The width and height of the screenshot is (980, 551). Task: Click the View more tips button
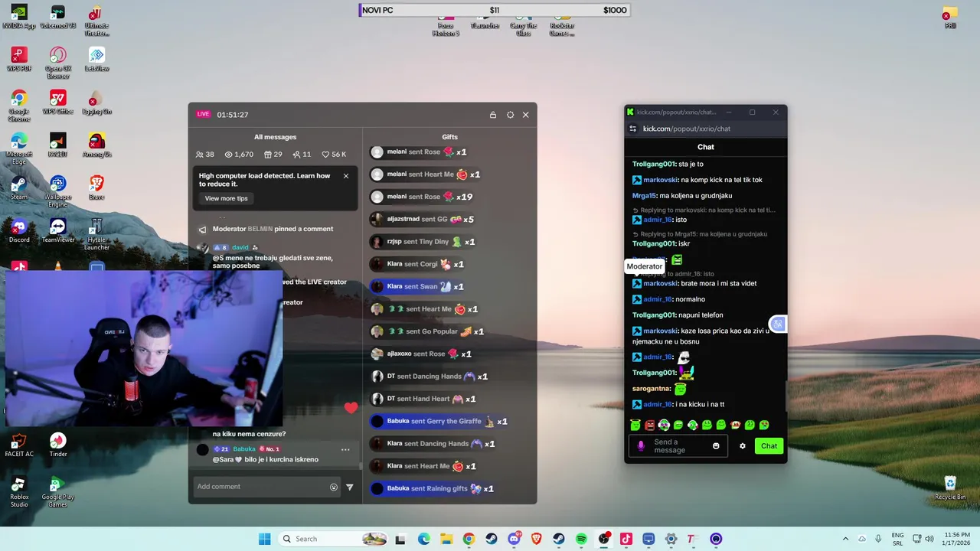226,198
